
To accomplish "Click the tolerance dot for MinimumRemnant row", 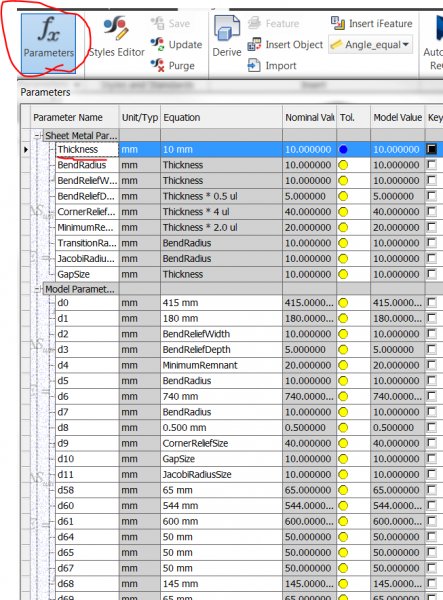I will pyautogui.click(x=343, y=227).
